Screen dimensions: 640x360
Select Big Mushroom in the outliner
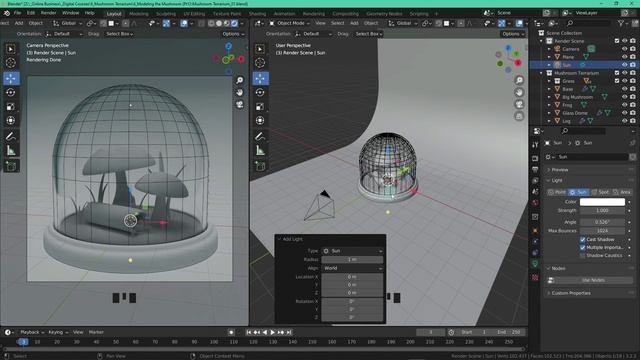577,97
